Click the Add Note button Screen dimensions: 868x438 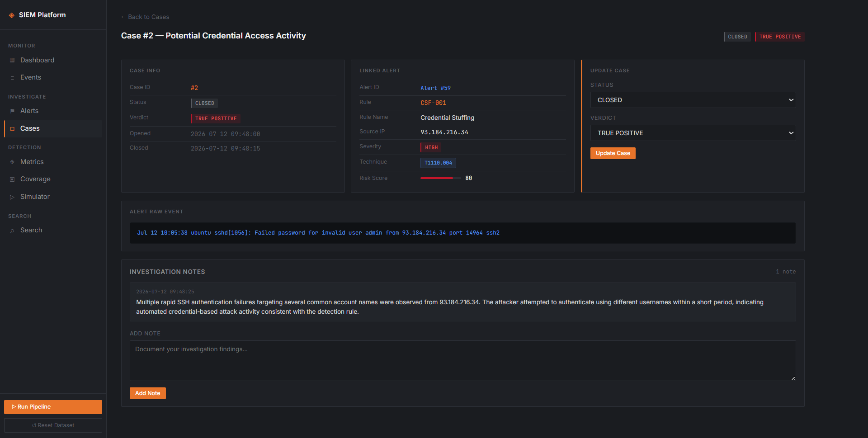point(147,393)
